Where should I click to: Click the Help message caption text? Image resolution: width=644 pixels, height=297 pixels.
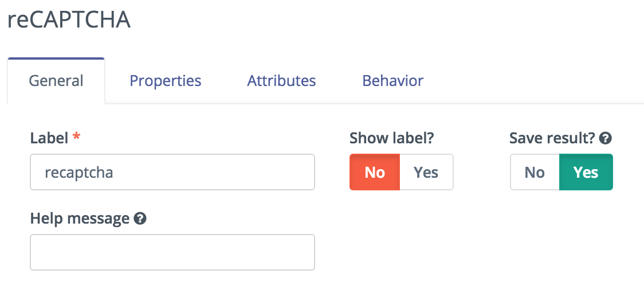point(80,218)
